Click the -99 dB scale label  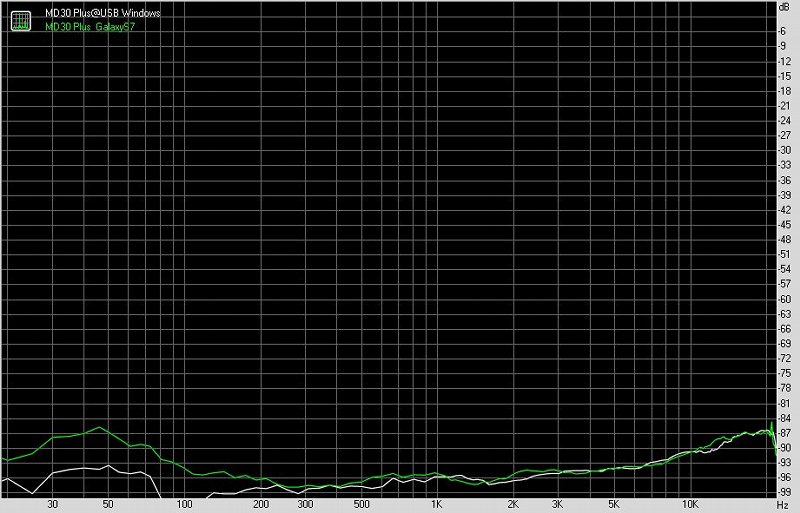[787, 492]
